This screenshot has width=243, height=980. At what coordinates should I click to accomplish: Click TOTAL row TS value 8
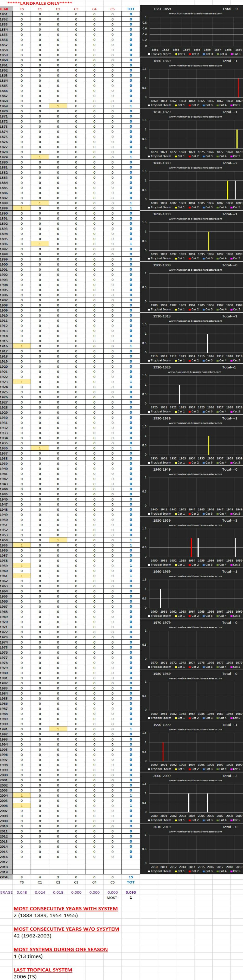(22, 877)
